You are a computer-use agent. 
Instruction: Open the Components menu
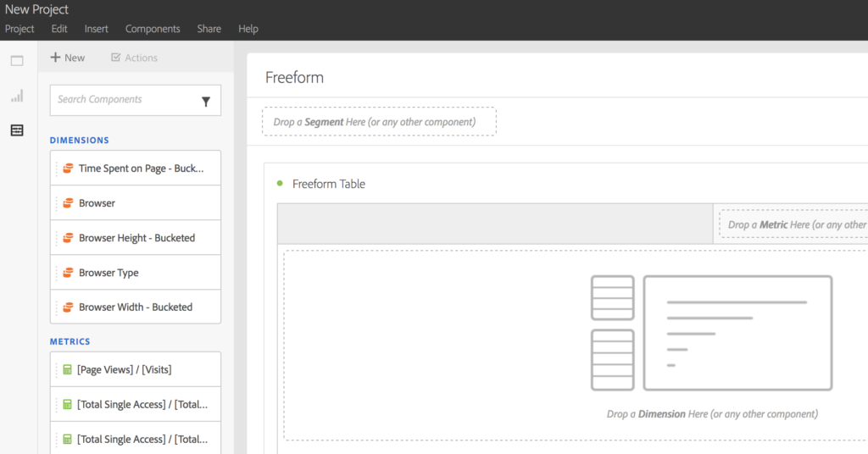(x=153, y=29)
